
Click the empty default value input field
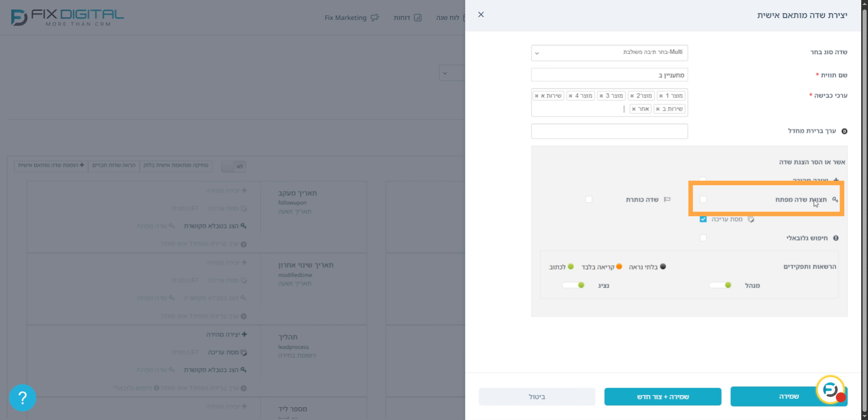(609, 131)
